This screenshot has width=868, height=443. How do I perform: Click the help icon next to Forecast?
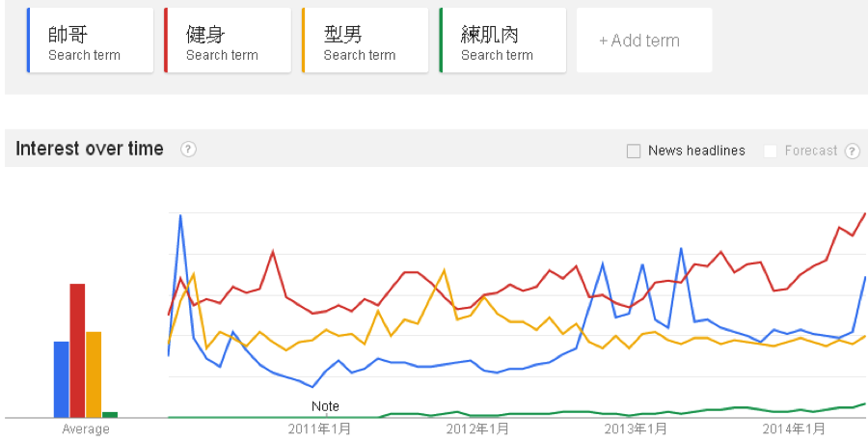(853, 151)
